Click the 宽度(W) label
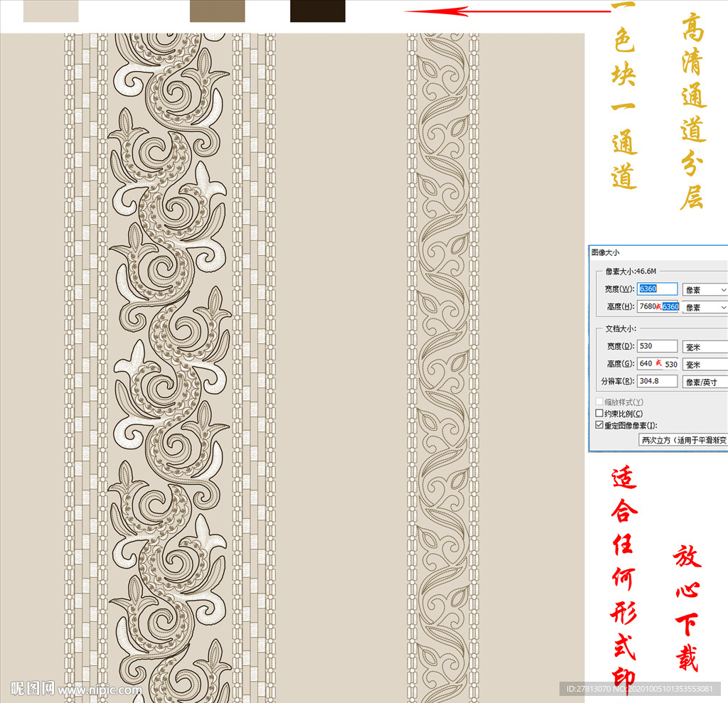Screen dimensions: 728x703 pyautogui.click(x=619, y=289)
